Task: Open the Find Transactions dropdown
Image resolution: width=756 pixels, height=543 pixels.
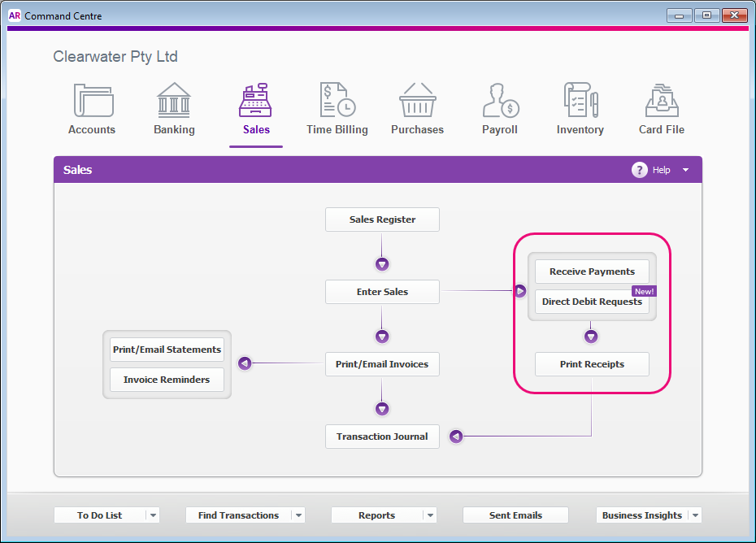Action: click(x=299, y=515)
